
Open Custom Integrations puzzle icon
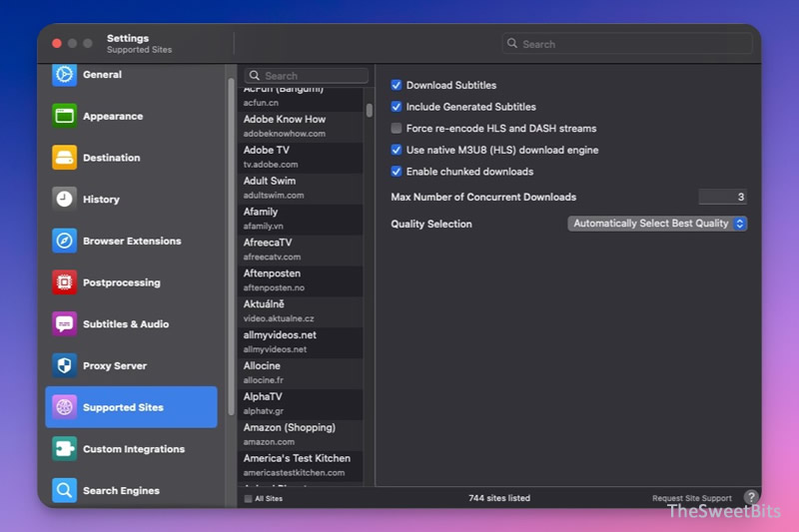click(x=64, y=449)
